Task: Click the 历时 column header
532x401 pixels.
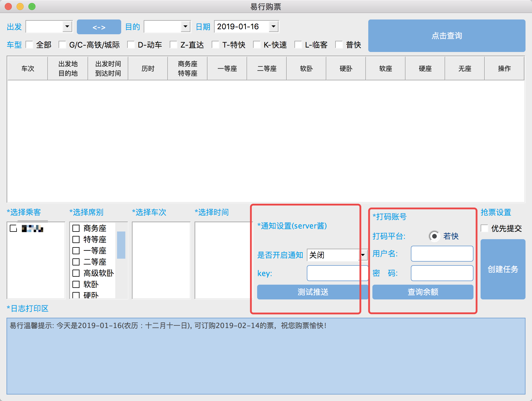Action: click(x=148, y=69)
